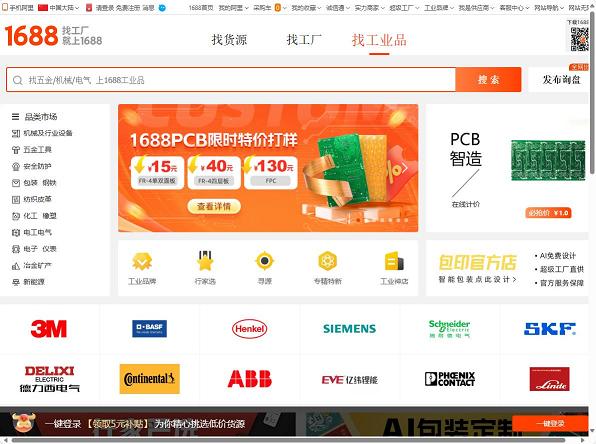Screen dimensions: 596x444
Task: Expand the 我的阿里 dropdown in top bar
Action: [233, 8]
